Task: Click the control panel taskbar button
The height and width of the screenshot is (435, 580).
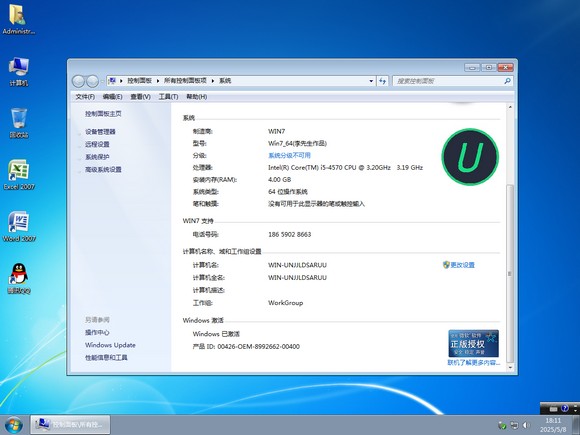Action: tap(70, 424)
